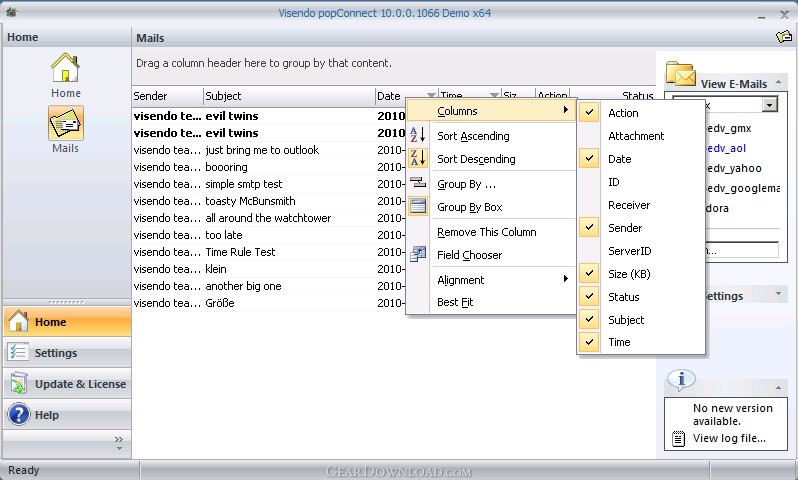Open the Time column filter dropdown
The image size is (798, 480).
pyautogui.click(x=494, y=95)
